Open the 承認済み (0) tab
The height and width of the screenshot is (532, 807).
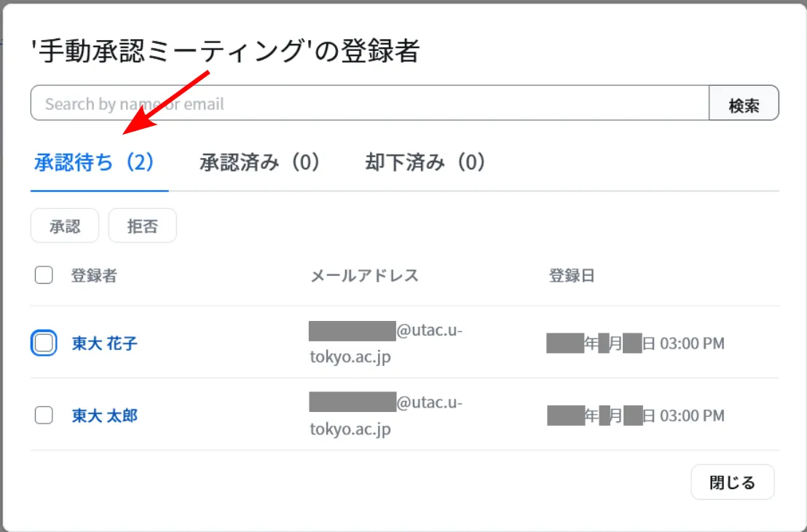pyautogui.click(x=260, y=162)
